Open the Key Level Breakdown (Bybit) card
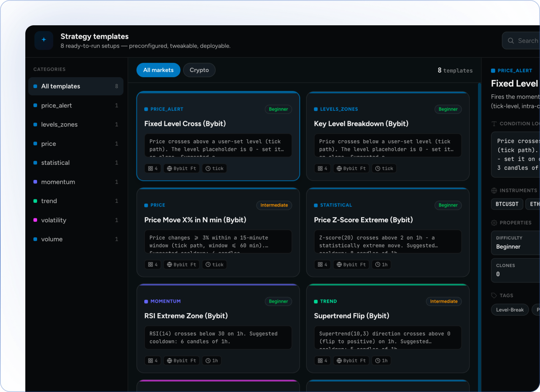This screenshot has height=392, width=540. coord(388,136)
